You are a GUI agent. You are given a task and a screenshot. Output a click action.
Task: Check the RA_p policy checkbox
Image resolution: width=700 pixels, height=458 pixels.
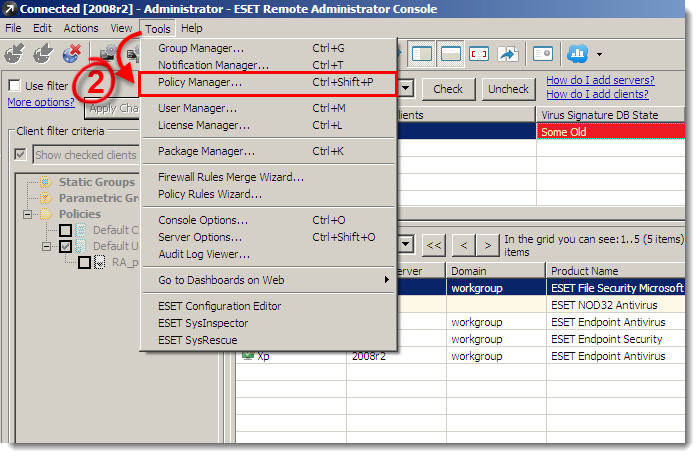(x=84, y=262)
